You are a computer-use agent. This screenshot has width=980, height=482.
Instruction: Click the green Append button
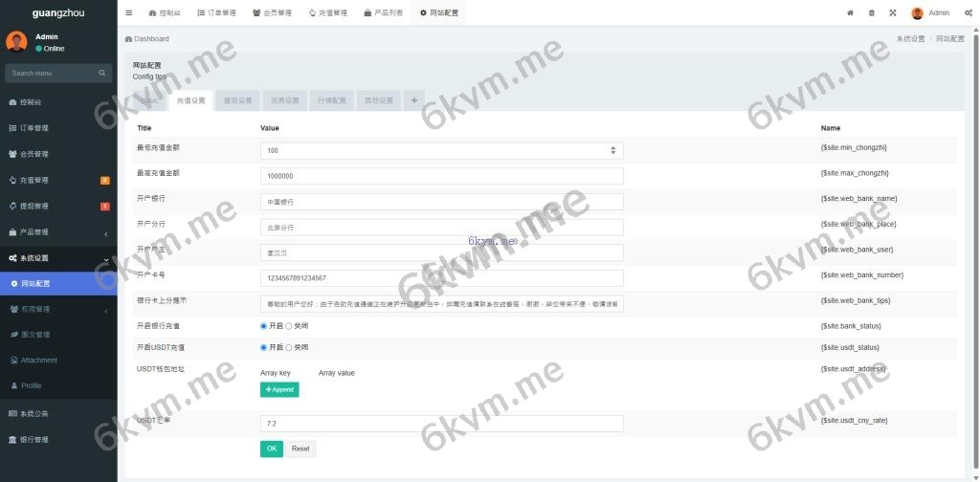279,389
